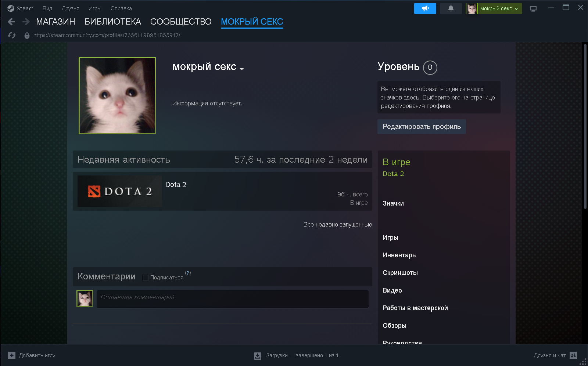Open the Справка menu
This screenshot has width=588, height=366.
click(121, 8)
